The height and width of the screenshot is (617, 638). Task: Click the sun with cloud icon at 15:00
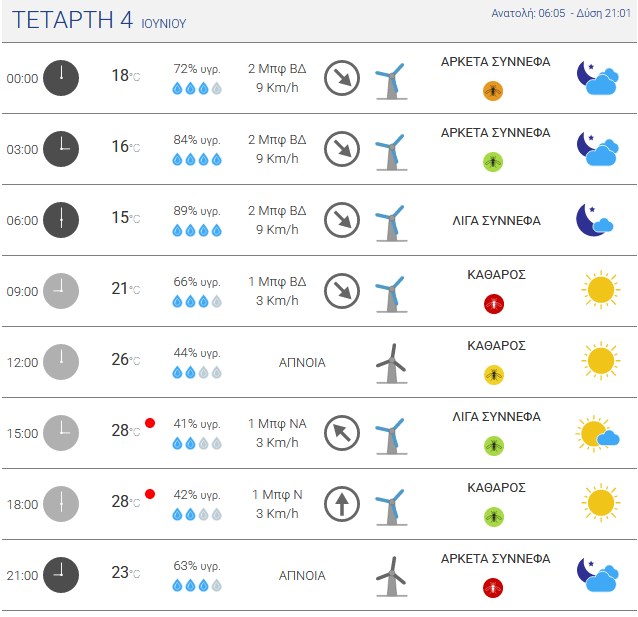597,434
